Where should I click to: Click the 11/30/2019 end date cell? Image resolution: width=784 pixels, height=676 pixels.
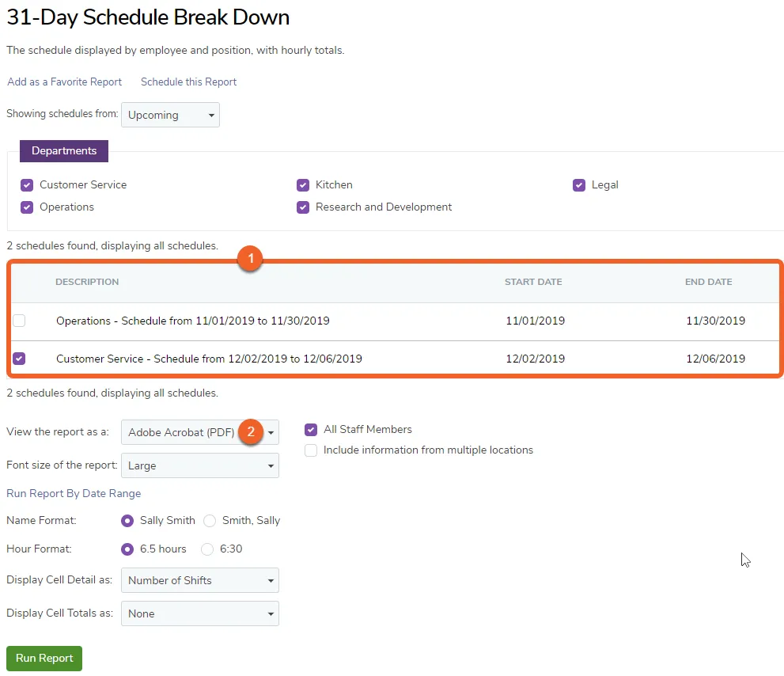pyautogui.click(x=715, y=321)
